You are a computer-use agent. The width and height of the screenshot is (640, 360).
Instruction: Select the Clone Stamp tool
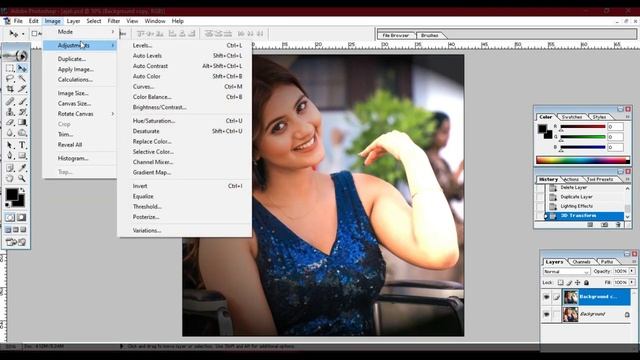[10, 111]
